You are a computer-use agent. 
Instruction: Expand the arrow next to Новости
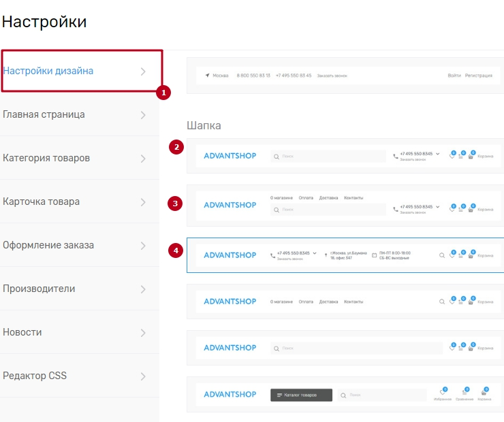143,333
